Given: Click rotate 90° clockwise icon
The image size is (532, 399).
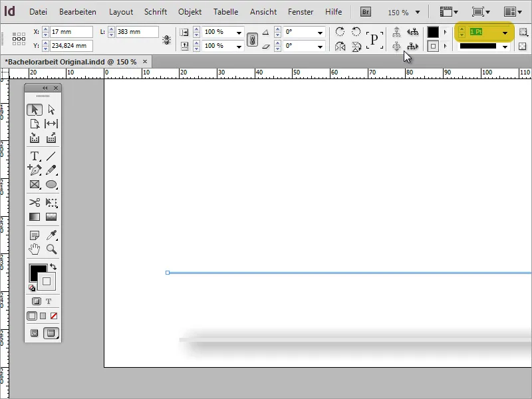Looking at the screenshot, I should tap(340, 32).
